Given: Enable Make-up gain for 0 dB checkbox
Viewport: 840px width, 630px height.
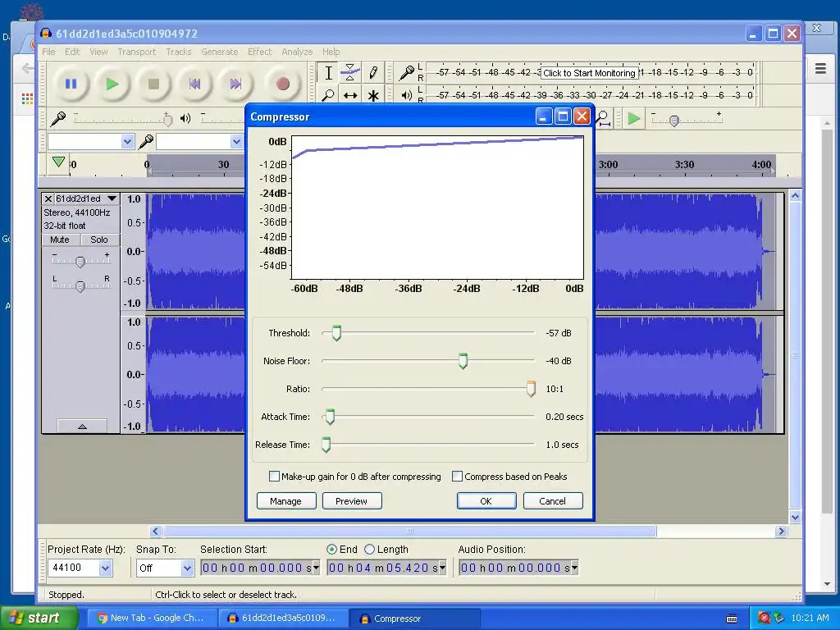Looking at the screenshot, I should tap(274, 477).
